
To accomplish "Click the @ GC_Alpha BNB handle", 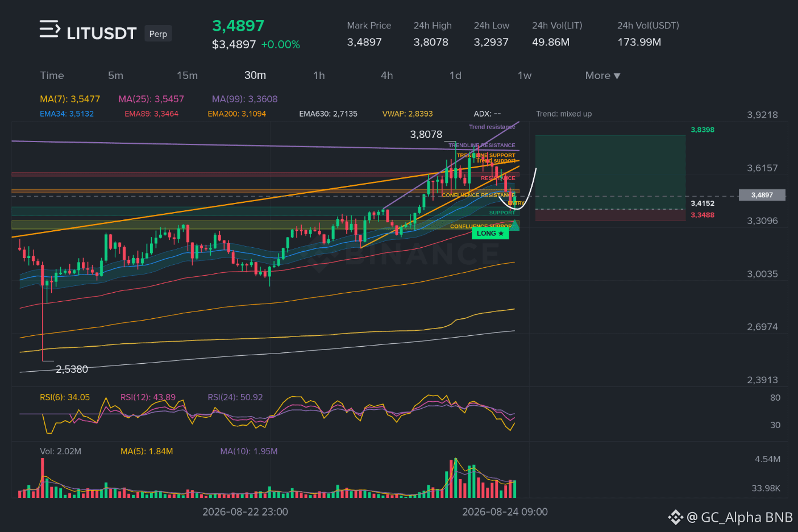I will 739,517.
